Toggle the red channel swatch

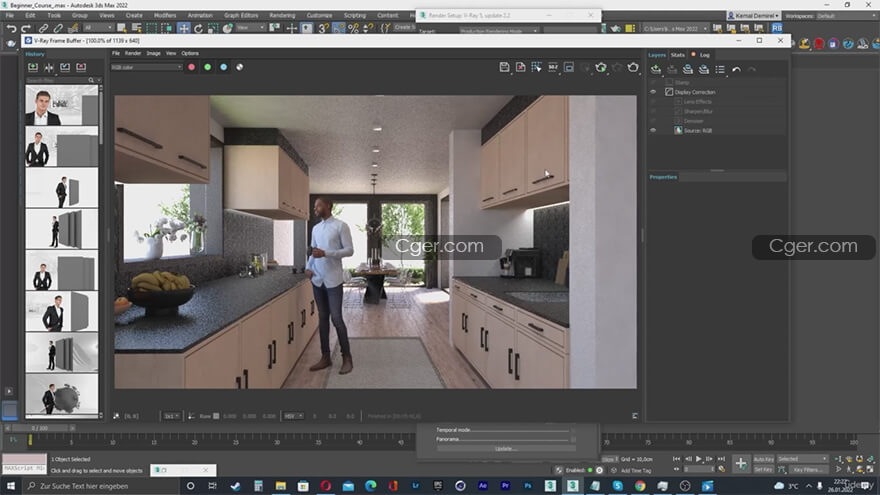(191, 67)
